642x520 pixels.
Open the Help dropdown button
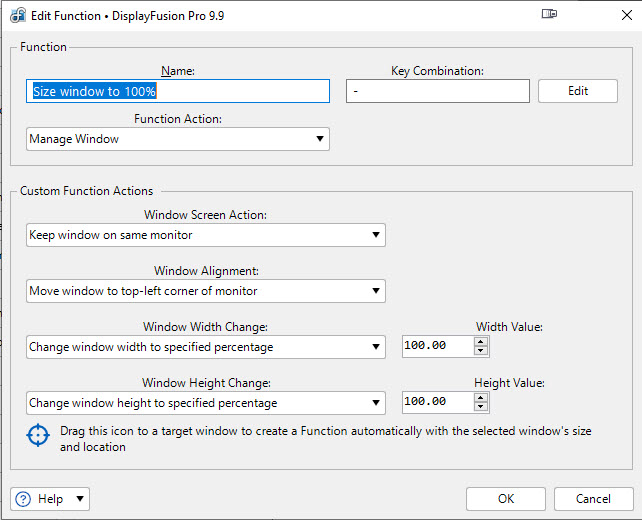(x=50, y=499)
